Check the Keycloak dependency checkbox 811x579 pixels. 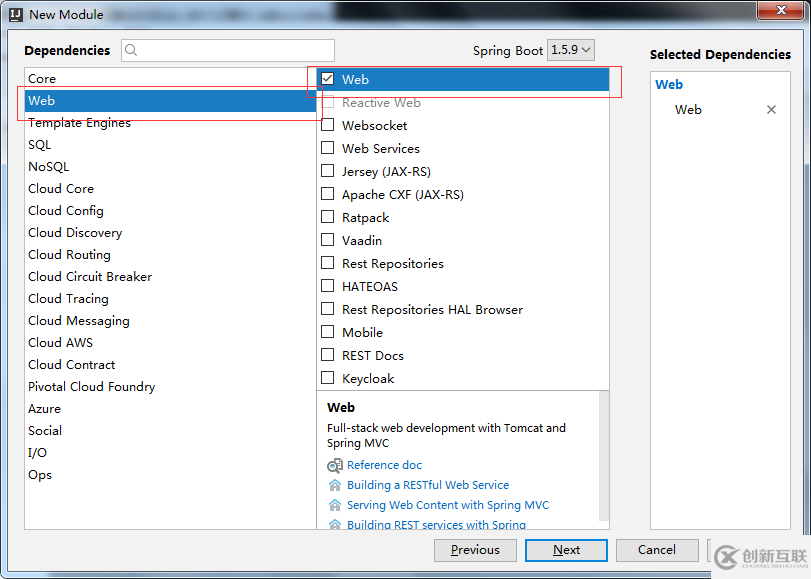pos(327,378)
